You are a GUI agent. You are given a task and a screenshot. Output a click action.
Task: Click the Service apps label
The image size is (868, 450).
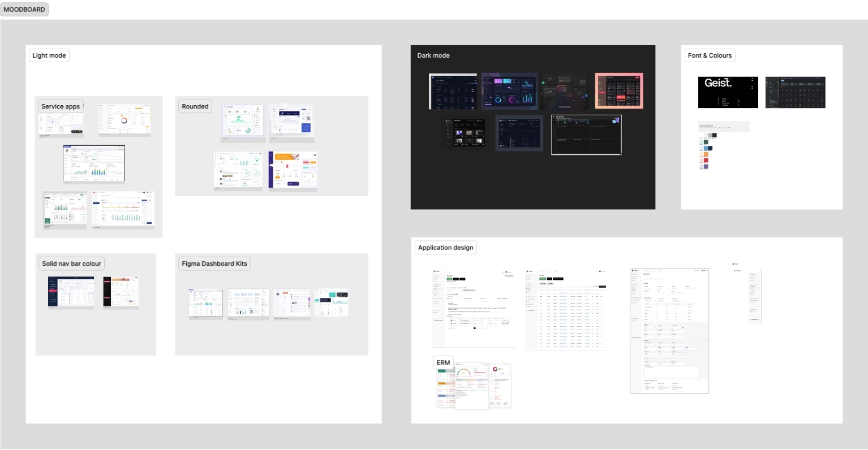pyautogui.click(x=61, y=106)
